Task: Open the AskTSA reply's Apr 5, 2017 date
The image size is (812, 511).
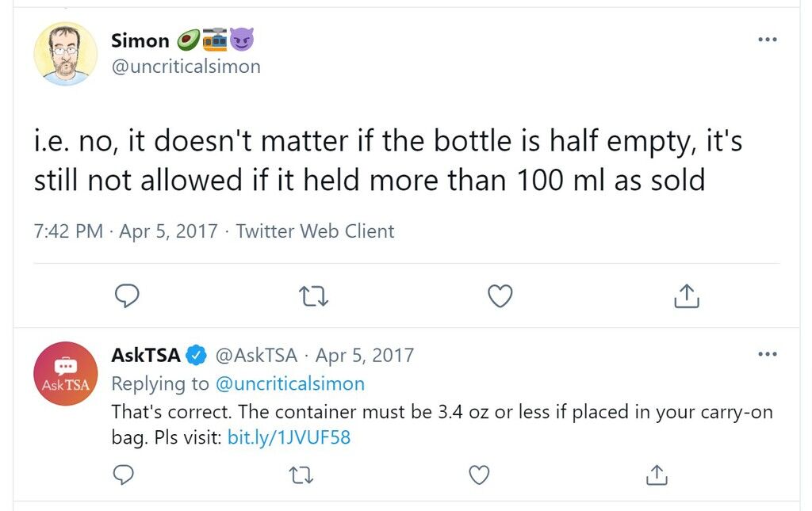Action: click(365, 355)
